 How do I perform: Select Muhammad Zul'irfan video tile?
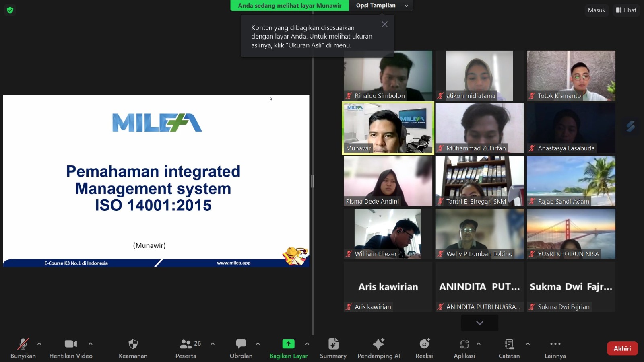pos(479,128)
